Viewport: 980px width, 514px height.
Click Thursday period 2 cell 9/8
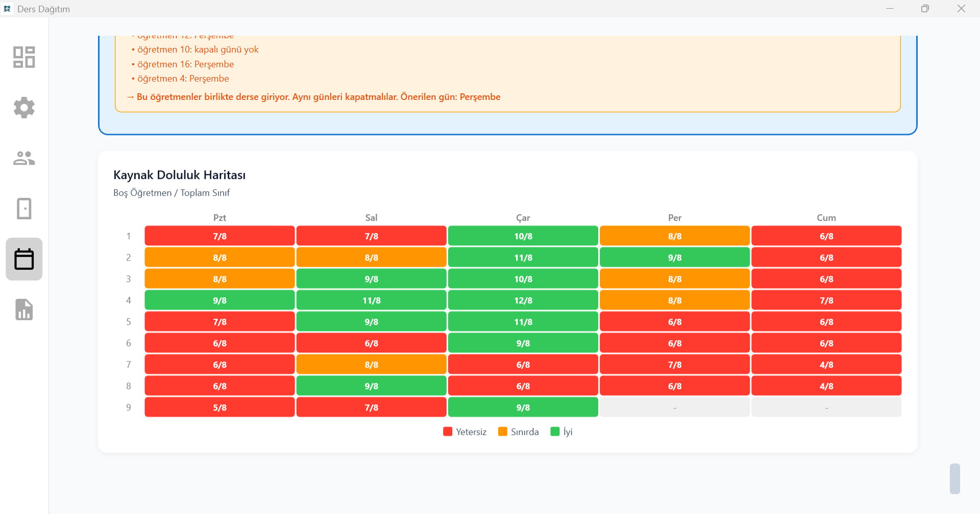(674, 258)
